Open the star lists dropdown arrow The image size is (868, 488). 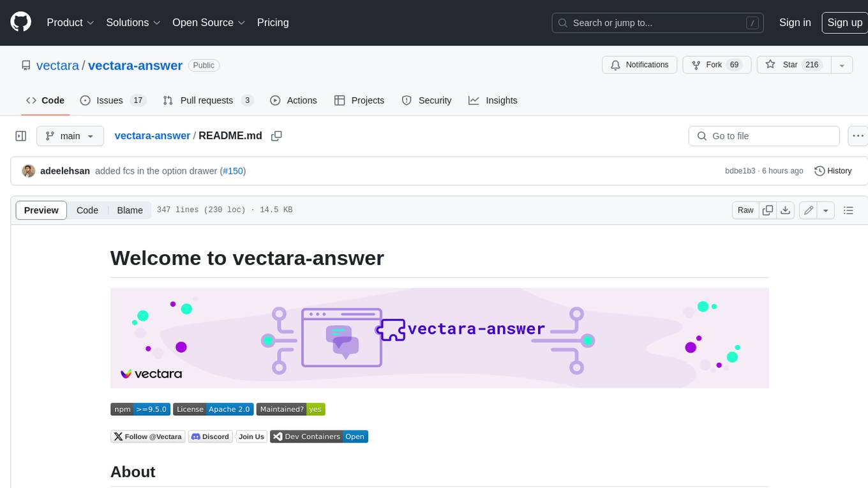(x=842, y=65)
